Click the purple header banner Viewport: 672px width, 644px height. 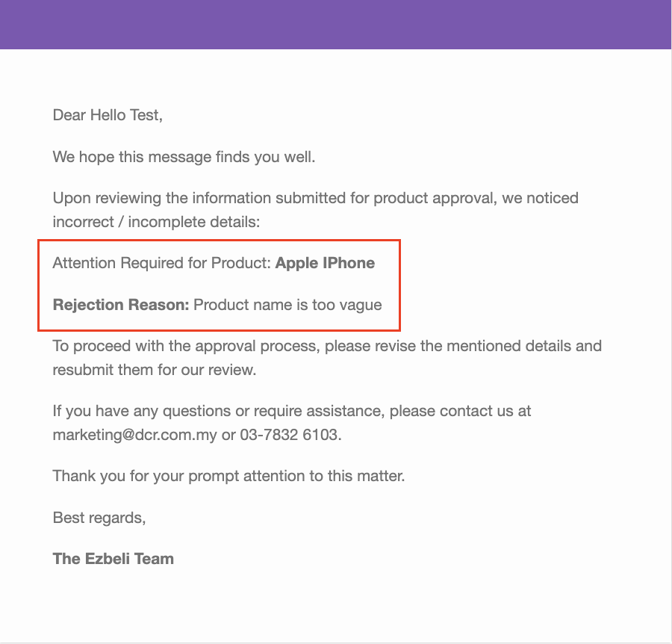(335, 25)
